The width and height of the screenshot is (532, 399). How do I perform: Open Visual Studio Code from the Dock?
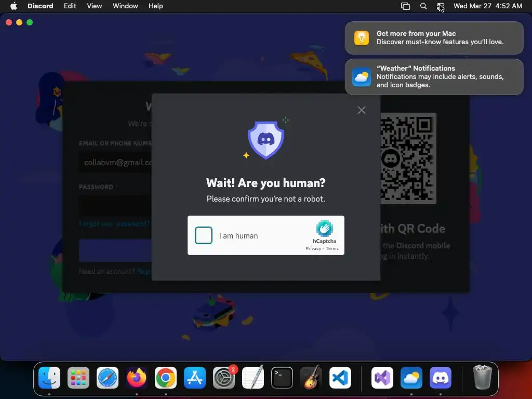tap(340, 378)
